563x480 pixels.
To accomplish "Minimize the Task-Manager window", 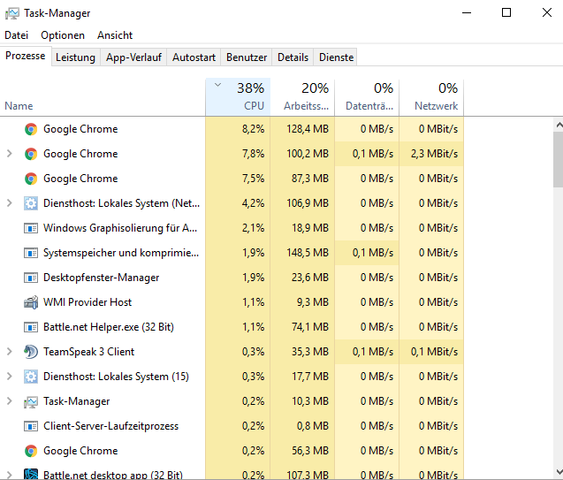I will click(x=466, y=13).
